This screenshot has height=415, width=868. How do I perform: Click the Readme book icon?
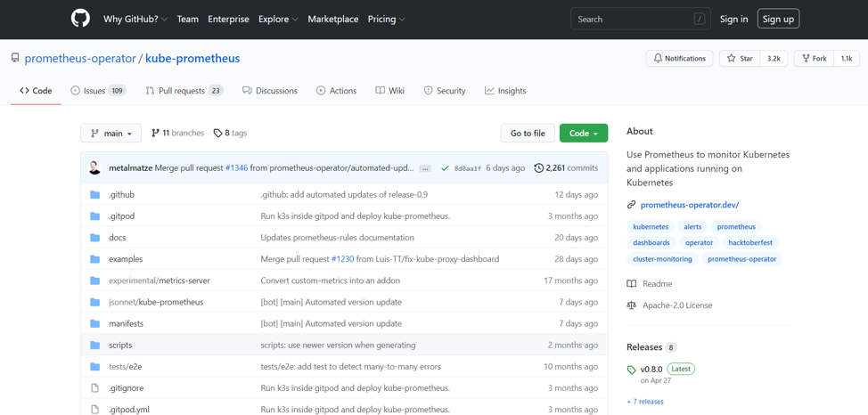point(631,284)
